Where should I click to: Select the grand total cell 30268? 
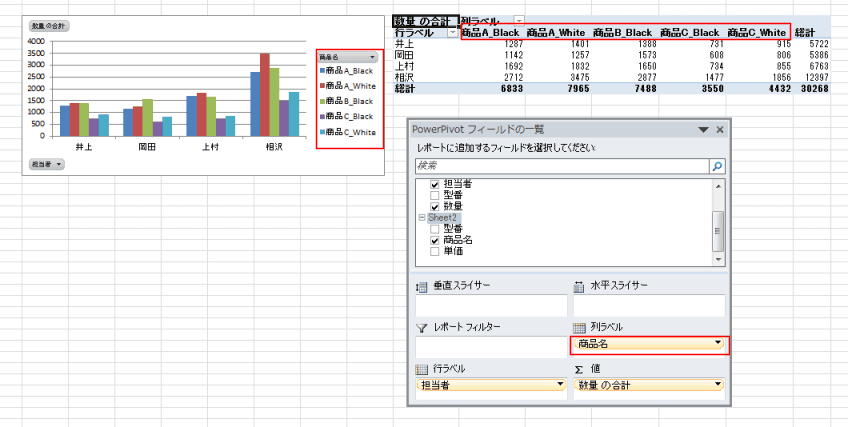tap(813, 89)
